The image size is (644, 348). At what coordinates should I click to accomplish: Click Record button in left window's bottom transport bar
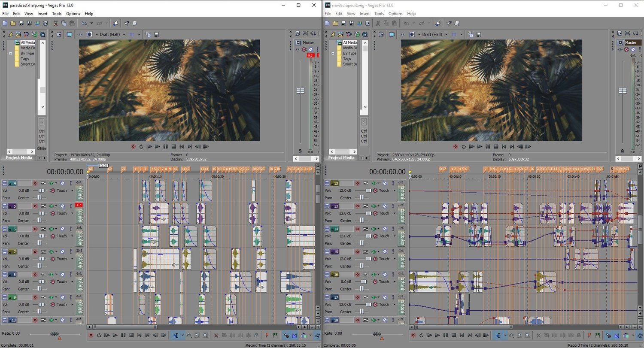pyautogui.click(x=91, y=335)
